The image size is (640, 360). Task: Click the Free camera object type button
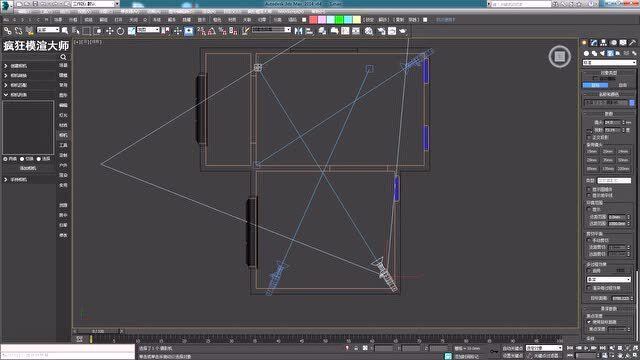pos(622,85)
